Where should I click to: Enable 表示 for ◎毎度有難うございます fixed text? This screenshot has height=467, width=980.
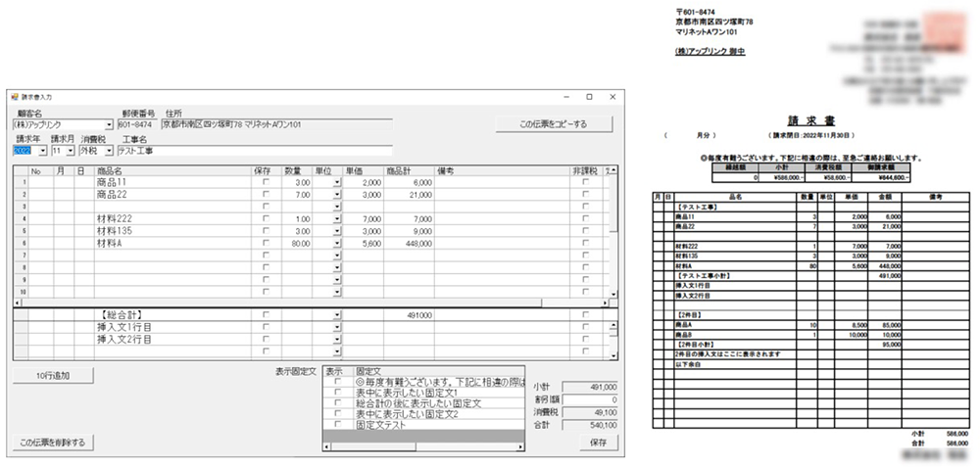click(x=338, y=382)
